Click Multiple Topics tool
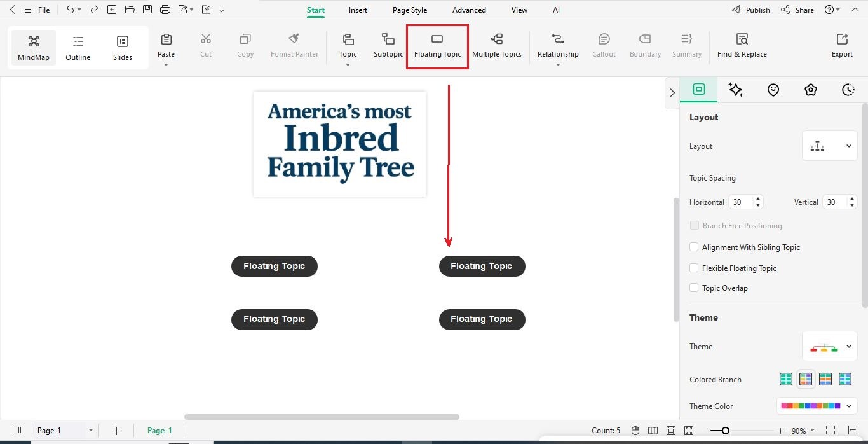Viewport: 868px width, 444px height. (497, 46)
